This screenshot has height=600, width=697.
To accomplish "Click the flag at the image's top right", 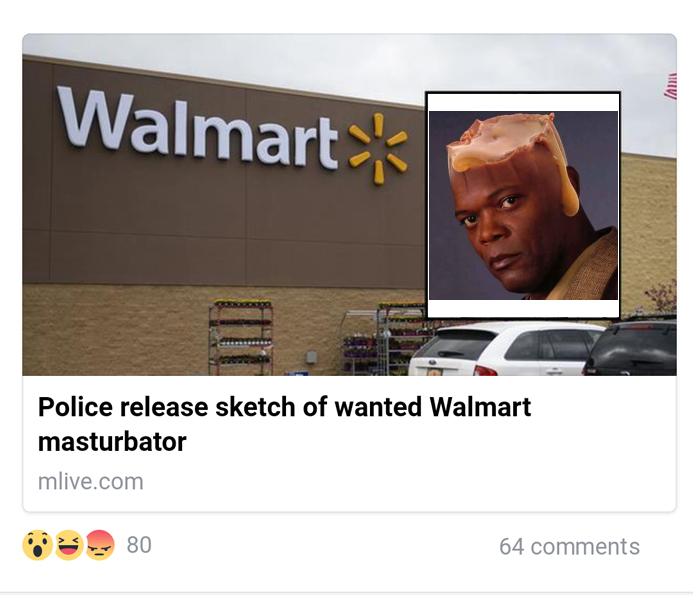I will [x=671, y=86].
